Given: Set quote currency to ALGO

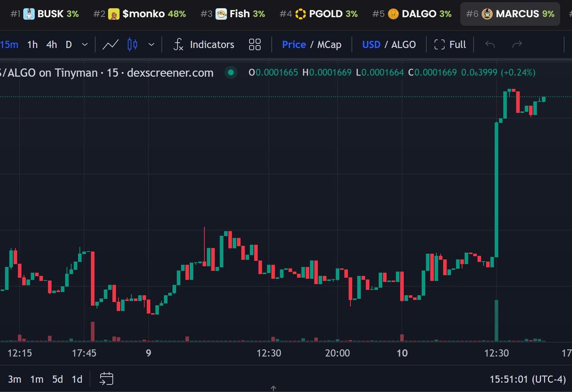Looking at the screenshot, I should coord(404,45).
